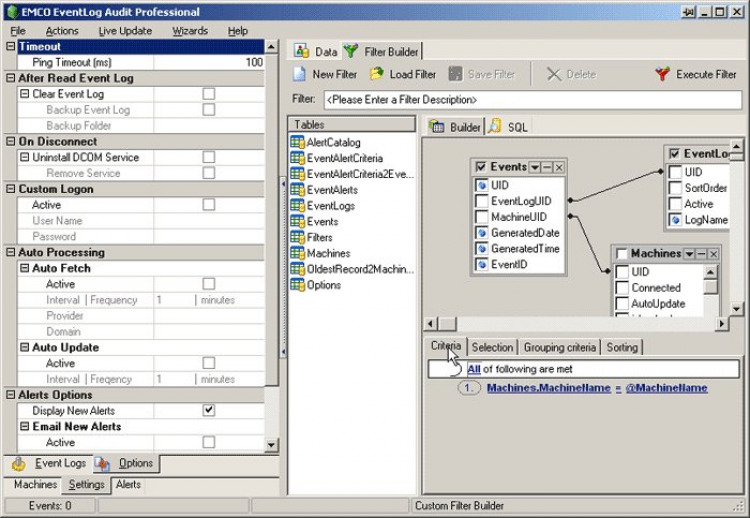The image size is (750, 518).
Task: Click the EventLogs table icon
Action: click(x=298, y=205)
